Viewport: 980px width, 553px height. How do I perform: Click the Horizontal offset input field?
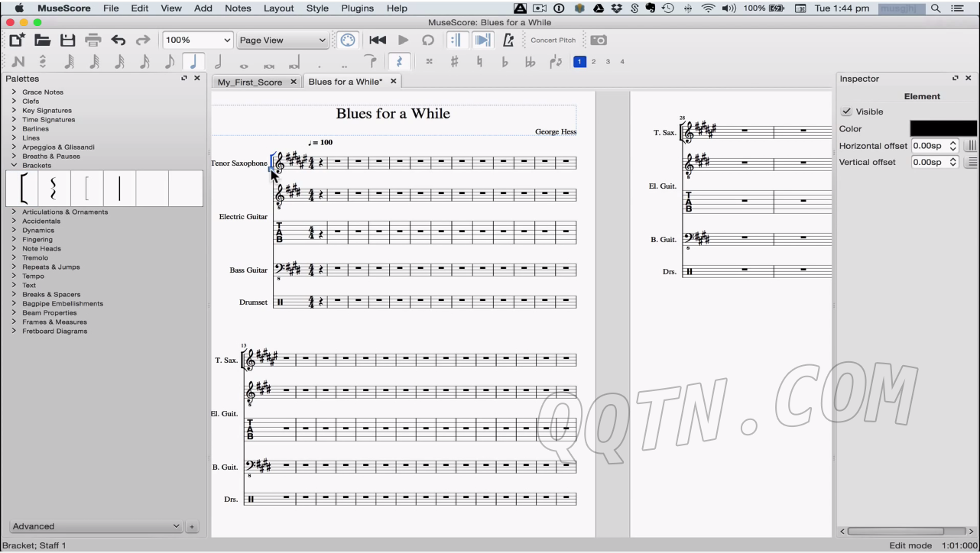(x=930, y=146)
